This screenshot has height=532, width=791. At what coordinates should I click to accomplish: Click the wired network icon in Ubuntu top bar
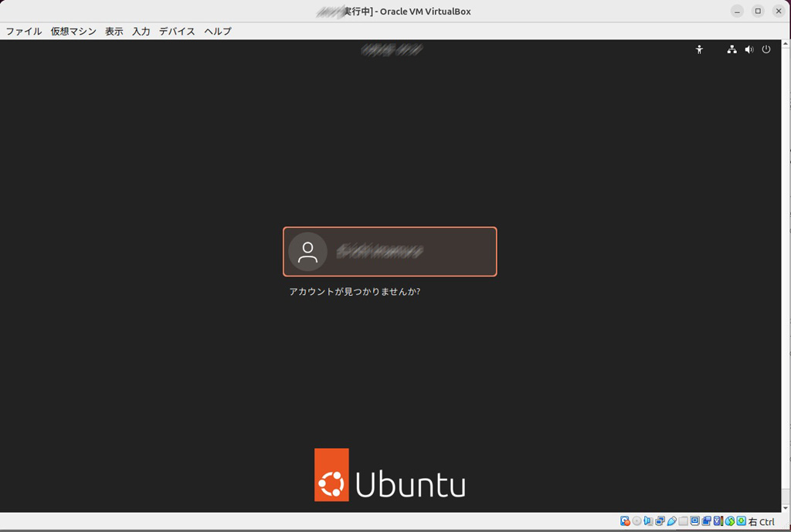[x=732, y=49]
